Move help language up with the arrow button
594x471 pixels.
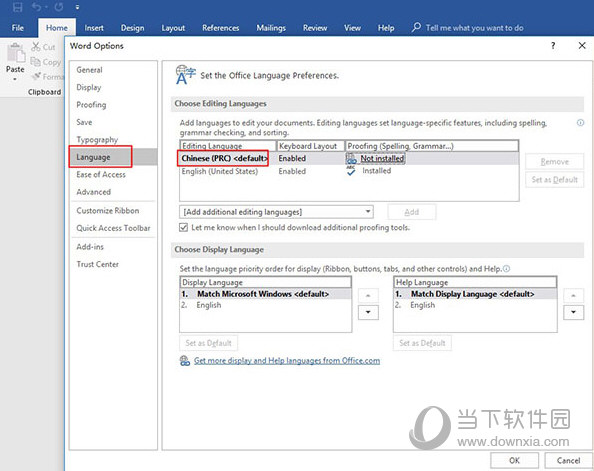(x=574, y=296)
